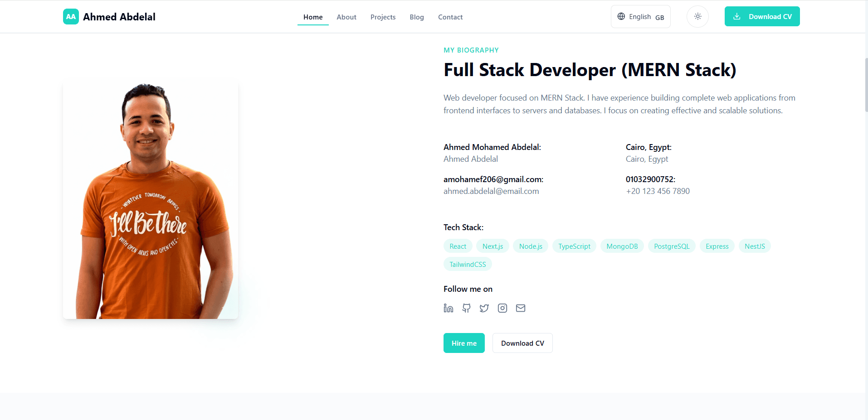Click the Tech Stack heading
The height and width of the screenshot is (420, 868).
point(463,227)
